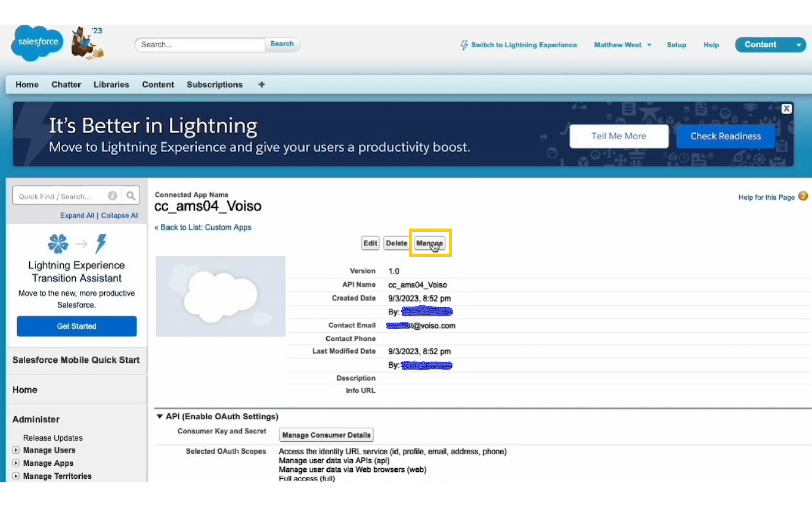Open the Manage Users sidebar item

point(49,450)
